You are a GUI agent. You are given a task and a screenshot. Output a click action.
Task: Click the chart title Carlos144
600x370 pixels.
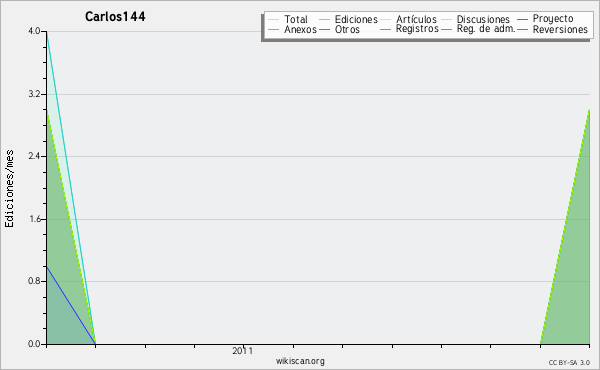pos(115,16)
